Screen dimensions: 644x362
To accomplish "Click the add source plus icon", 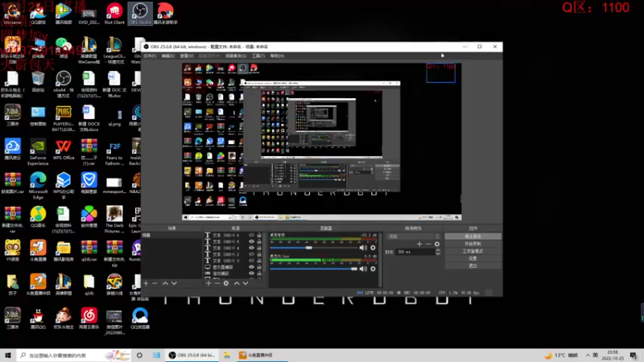I will coord(208,283).
